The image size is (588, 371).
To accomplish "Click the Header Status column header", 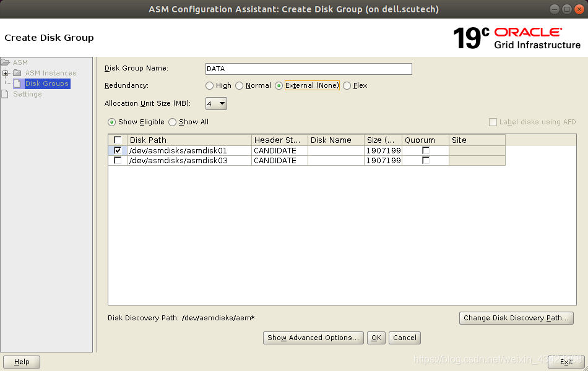I will coord(280,140).
